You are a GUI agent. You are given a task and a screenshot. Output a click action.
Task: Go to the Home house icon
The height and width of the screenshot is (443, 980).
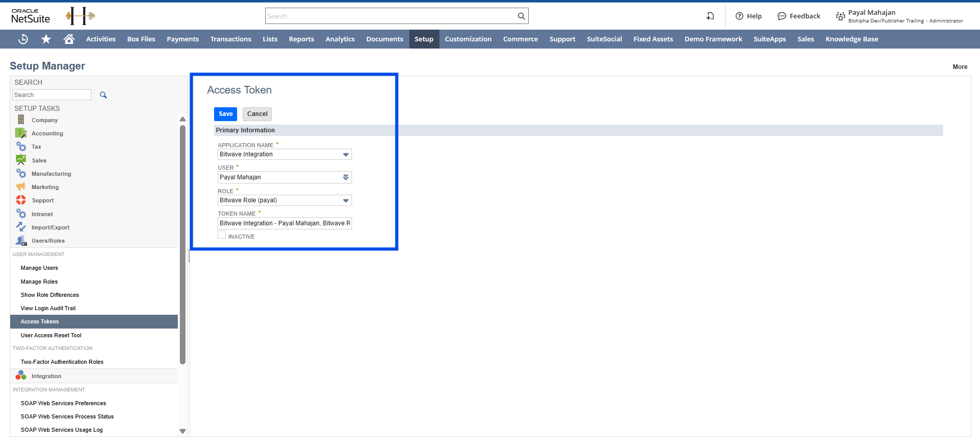(x=69, y=39)
